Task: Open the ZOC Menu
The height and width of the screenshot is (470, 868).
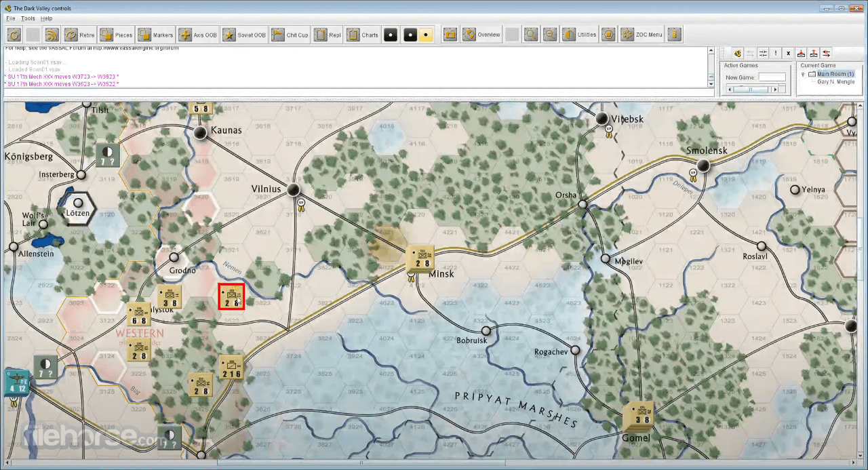Action: coord(642,35)
